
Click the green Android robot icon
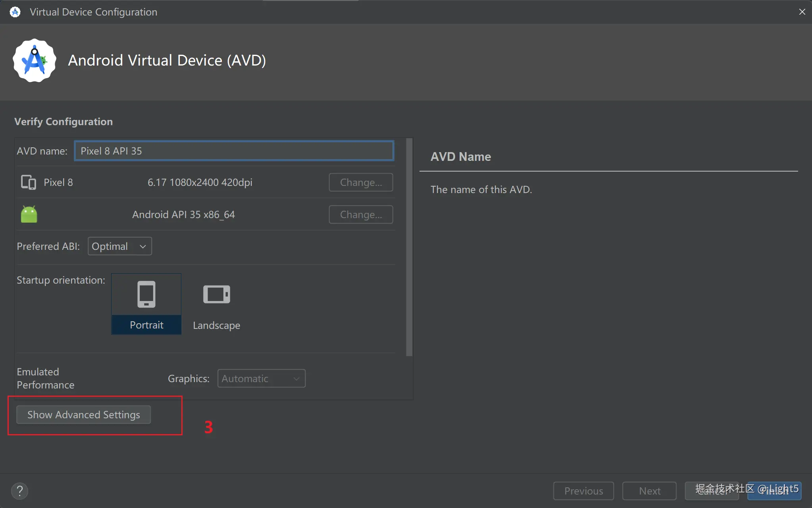(x=29, y=214)
